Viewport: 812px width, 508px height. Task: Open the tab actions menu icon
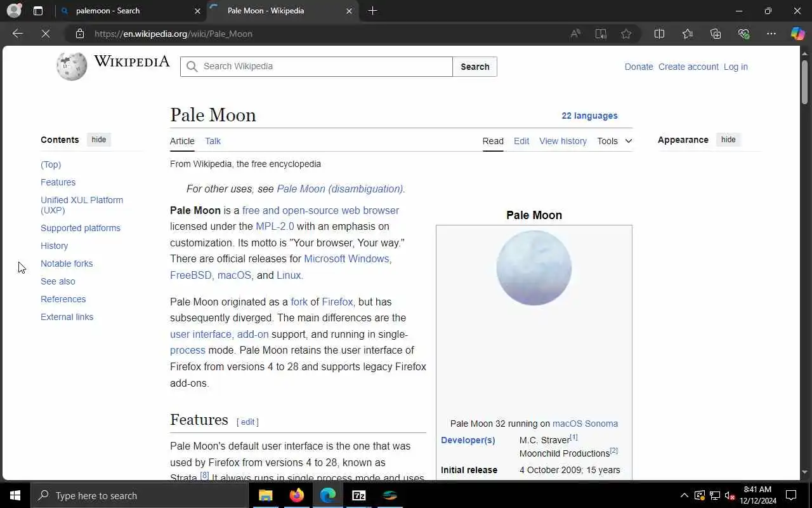38,11
